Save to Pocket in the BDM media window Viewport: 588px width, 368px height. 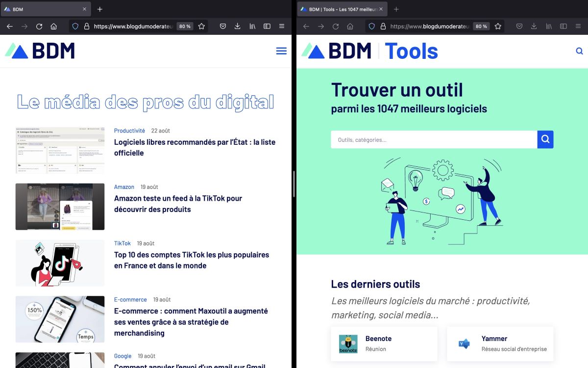[222, 26]
